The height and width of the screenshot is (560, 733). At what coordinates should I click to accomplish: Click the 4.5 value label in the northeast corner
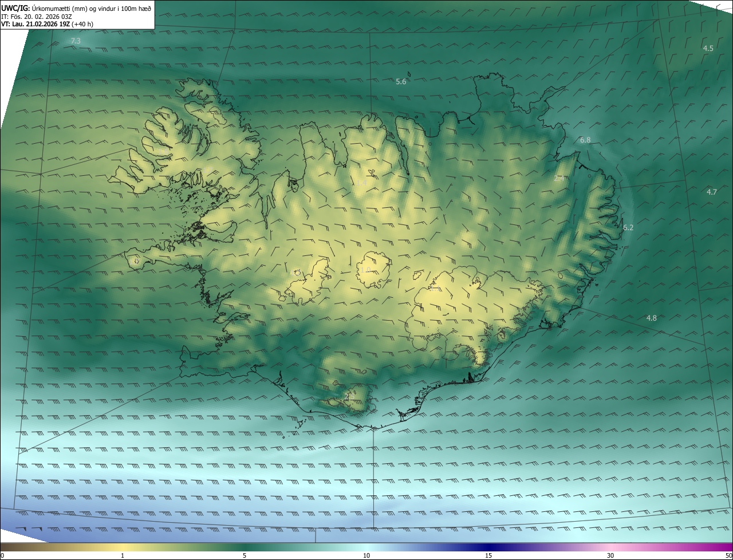tap(708, 49)
